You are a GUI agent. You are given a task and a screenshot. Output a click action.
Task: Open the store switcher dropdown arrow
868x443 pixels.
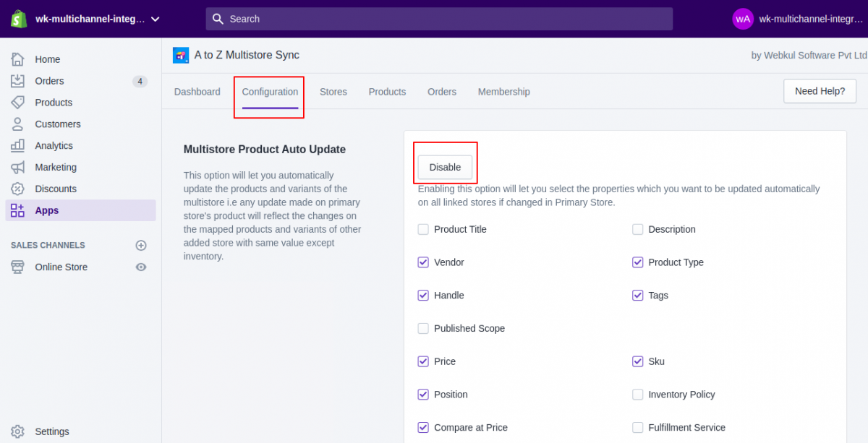pos(156,19)
